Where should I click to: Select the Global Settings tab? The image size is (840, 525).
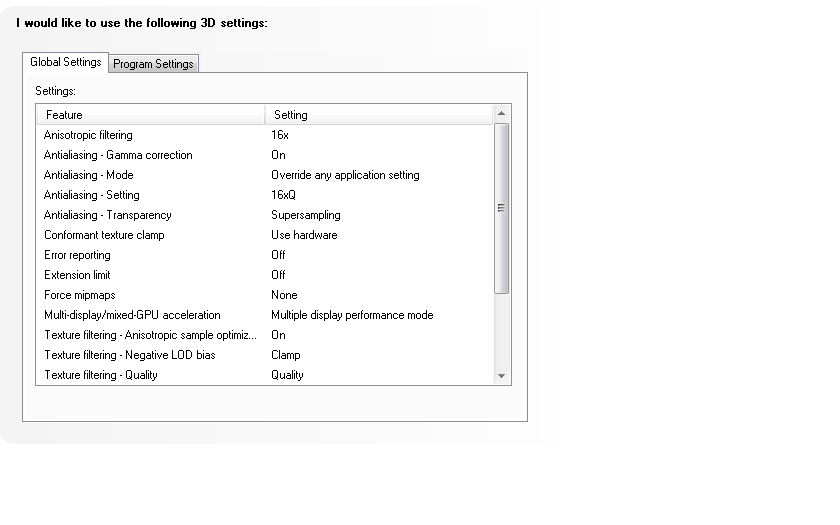[65, 62]
